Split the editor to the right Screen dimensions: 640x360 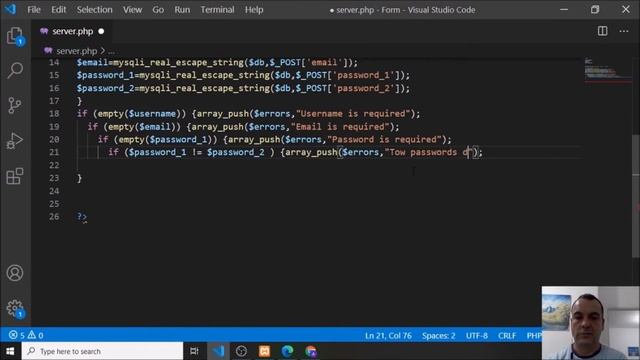coord(602,31)
